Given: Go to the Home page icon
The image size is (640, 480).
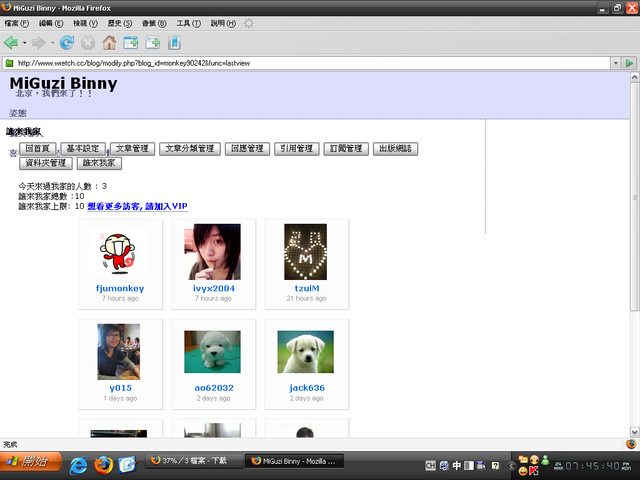Looking at the screenshot, I should click(x=109, y=42).
